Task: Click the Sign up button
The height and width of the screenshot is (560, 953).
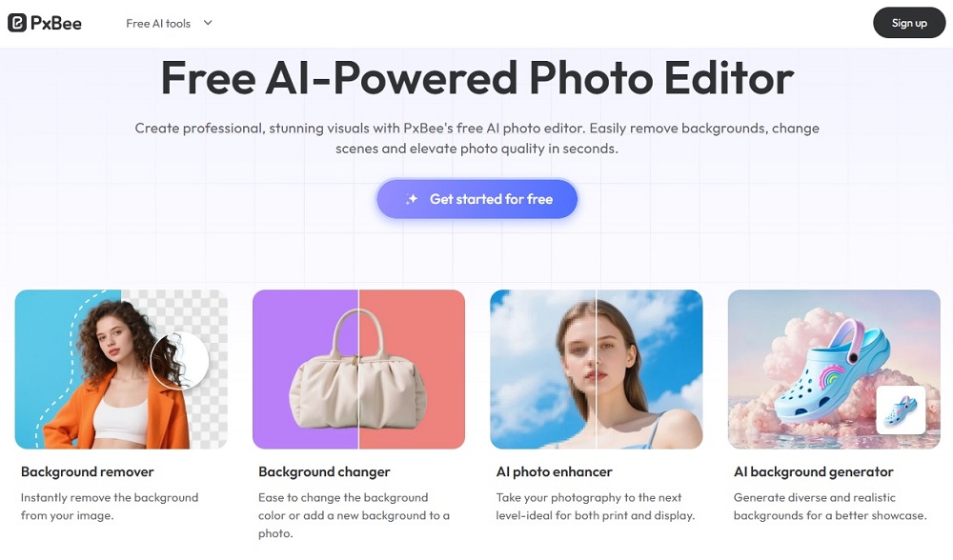Action: tap(909, 23)
